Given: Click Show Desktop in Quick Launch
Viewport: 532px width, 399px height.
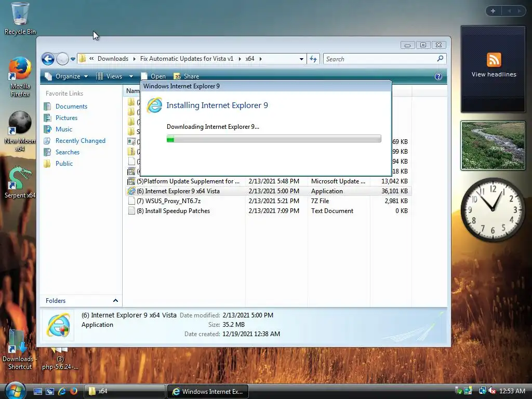Looking at the screenshot, I should (x=37, y=391).
